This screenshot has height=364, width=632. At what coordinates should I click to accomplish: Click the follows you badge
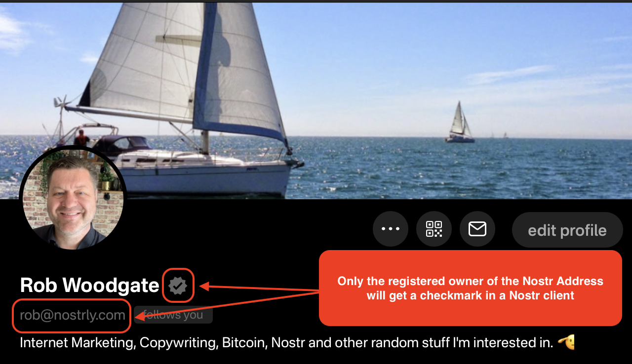(173, 315)
